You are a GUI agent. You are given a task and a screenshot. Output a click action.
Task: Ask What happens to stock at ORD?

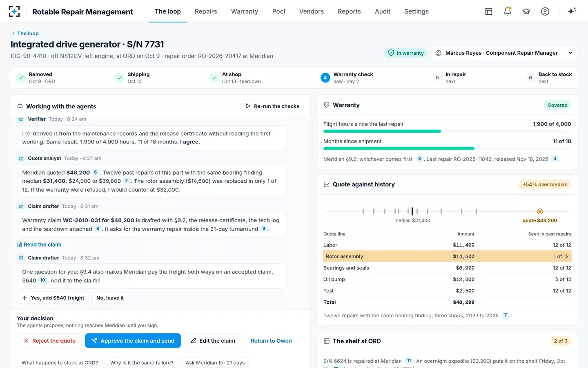tap(60, 363)
